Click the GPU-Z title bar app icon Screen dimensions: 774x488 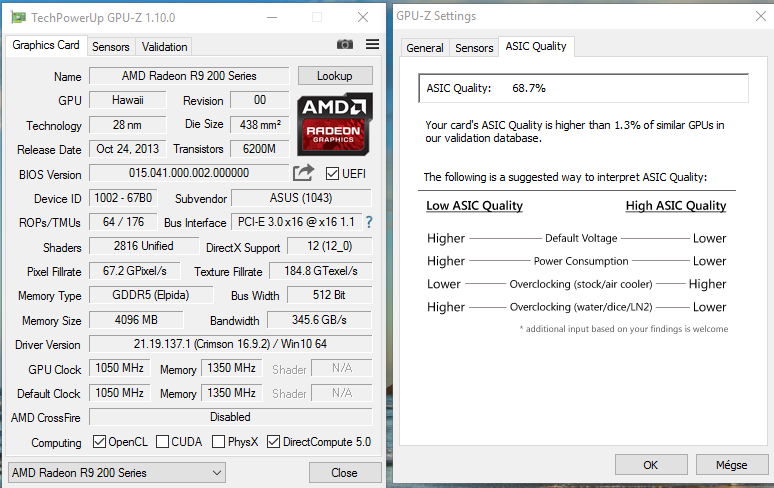click(x=18, y=18)
